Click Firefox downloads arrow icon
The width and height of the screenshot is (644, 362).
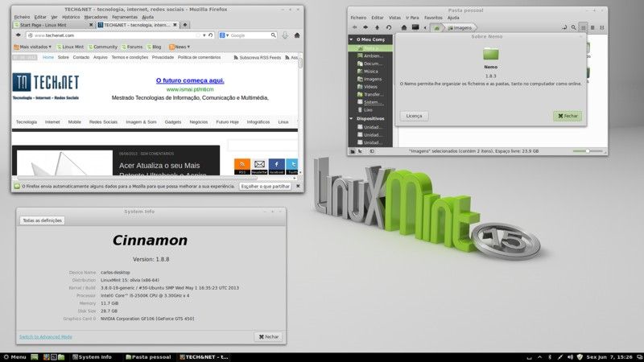283,35
